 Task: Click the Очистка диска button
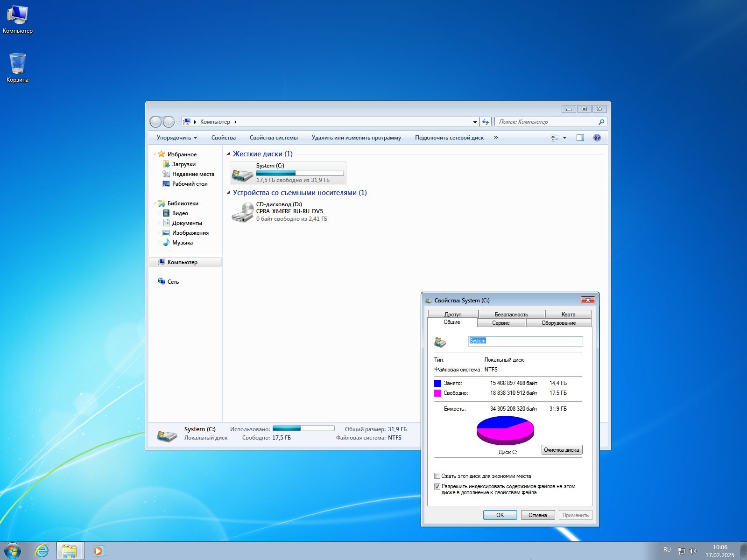[x=562, y=449]
